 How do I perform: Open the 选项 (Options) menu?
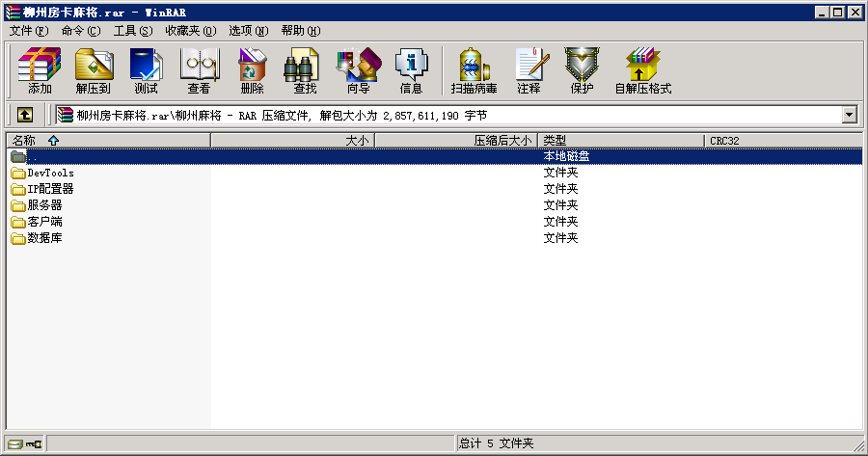(249, 31)
